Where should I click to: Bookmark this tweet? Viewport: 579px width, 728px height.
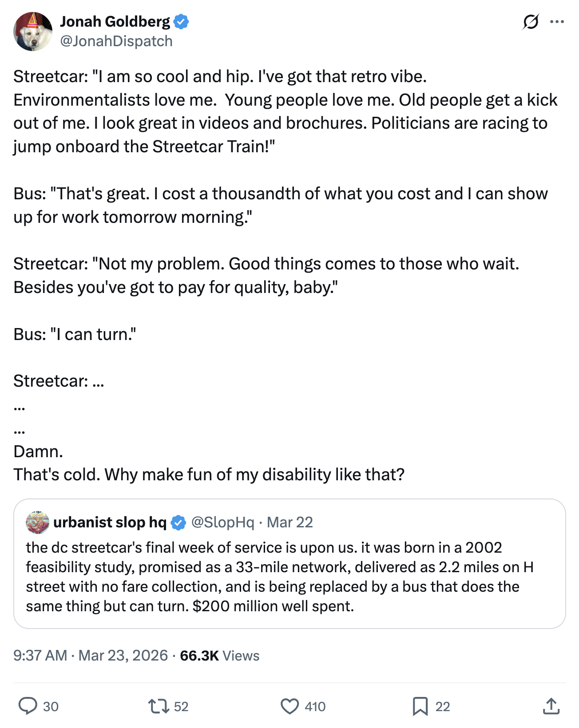420,706
